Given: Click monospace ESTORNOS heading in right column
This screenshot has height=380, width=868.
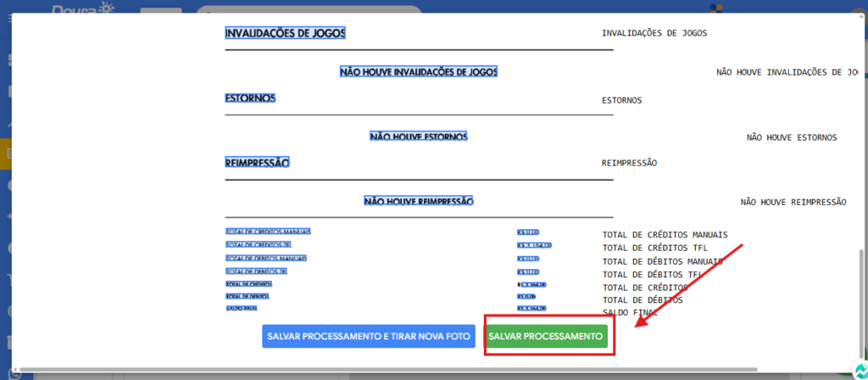Looking at the screenshot, I should pos(621,100).
